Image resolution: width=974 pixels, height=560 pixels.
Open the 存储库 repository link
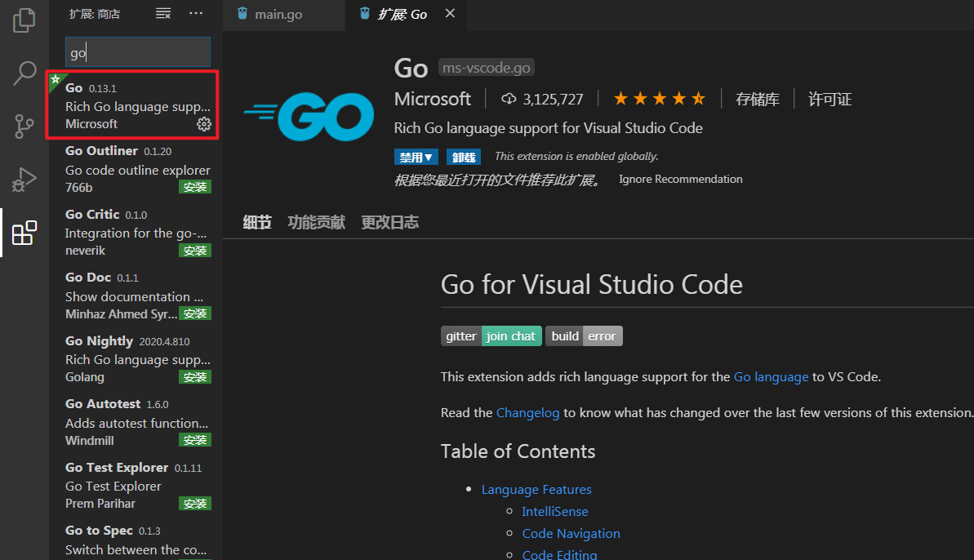pyautogui.click(x=757, y=100)
